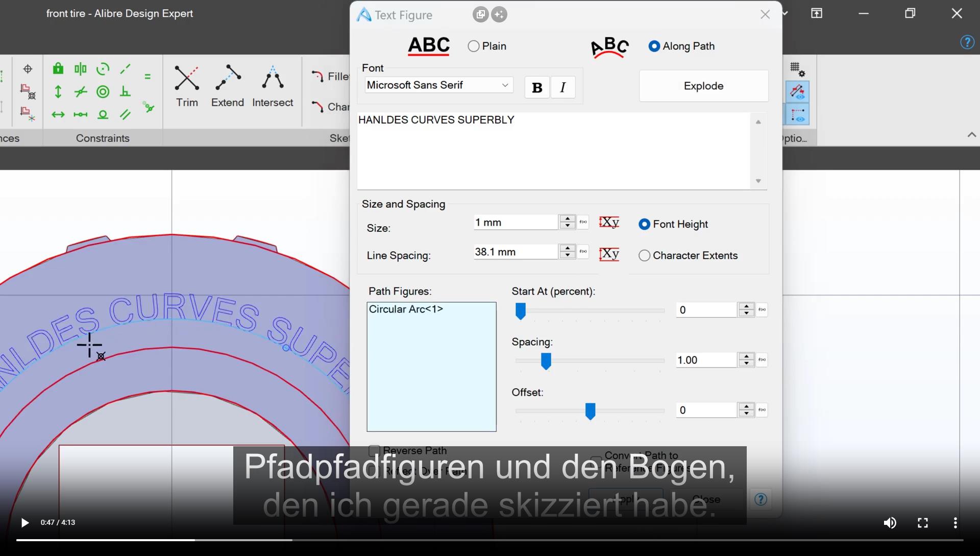This screenshot has width=980, height=556.
Task: Click the Offset slider thumb
Action: 590,411
